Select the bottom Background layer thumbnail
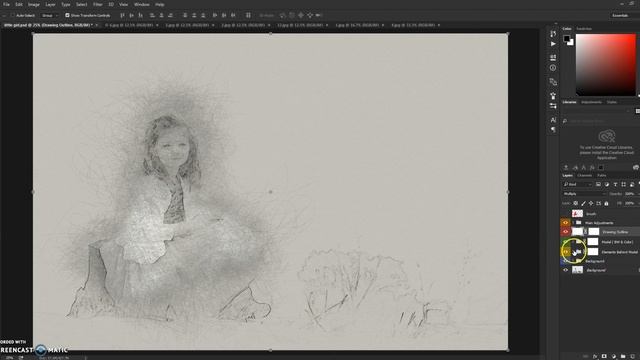 coord(577,270)
